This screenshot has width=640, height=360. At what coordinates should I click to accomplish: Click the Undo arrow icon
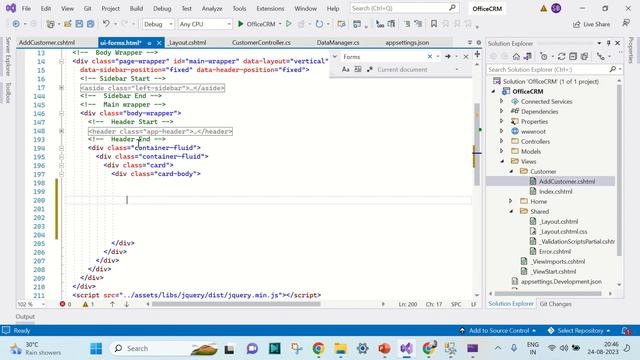[x=106, y=24]
